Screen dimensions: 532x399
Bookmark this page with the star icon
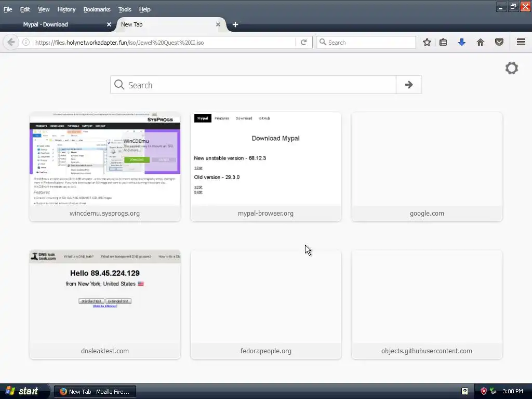[x=427, y=43]
